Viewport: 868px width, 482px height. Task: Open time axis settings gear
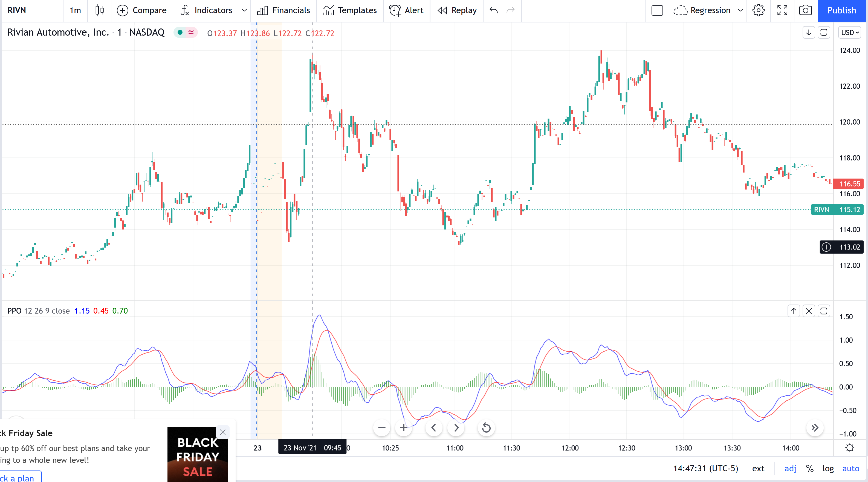[x=850, y=448]
